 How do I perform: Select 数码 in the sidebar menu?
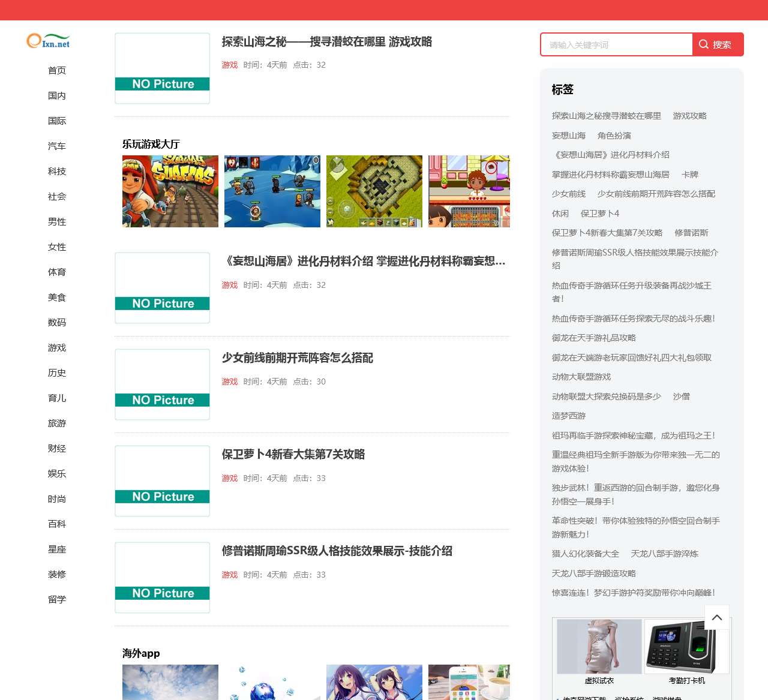coord(57,322)
